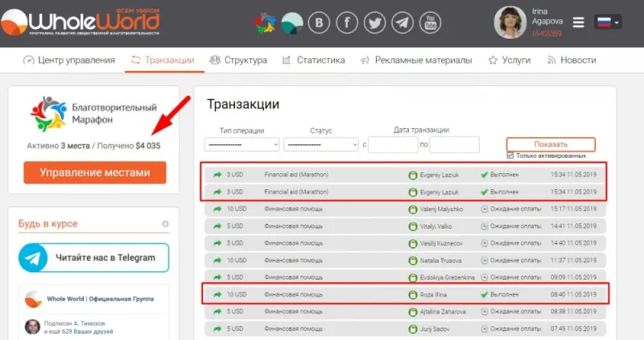Click the gear icon beside Будь в курсе

165,224
